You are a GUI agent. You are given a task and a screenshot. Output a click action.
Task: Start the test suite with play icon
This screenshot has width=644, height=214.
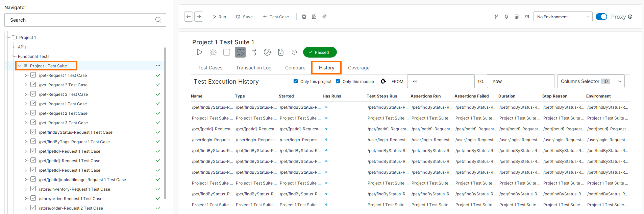200,52
